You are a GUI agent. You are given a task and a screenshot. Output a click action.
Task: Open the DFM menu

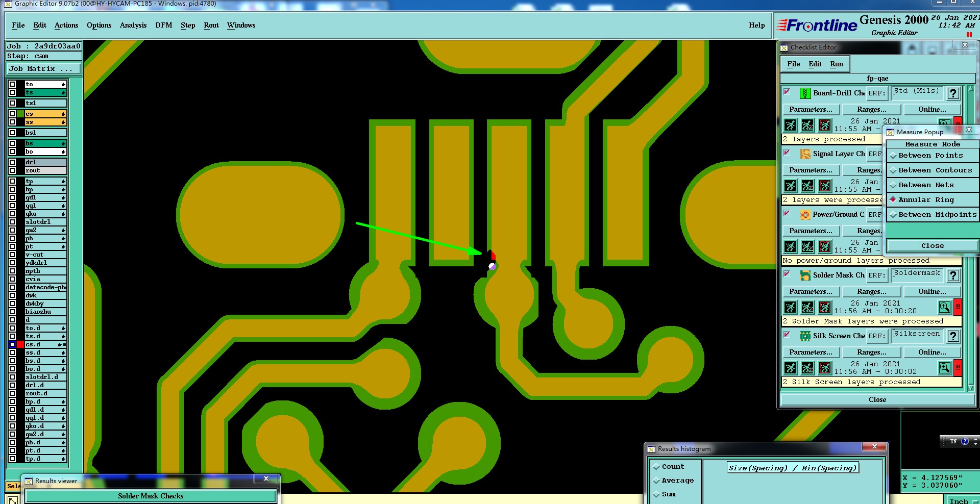tap(163, 26)
